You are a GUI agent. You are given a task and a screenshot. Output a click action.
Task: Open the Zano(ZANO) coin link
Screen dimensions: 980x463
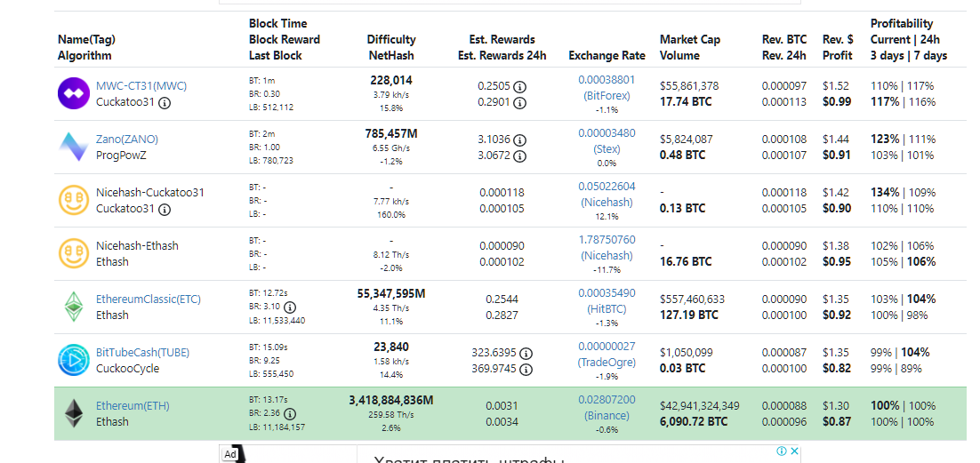(x=127, y=140)
